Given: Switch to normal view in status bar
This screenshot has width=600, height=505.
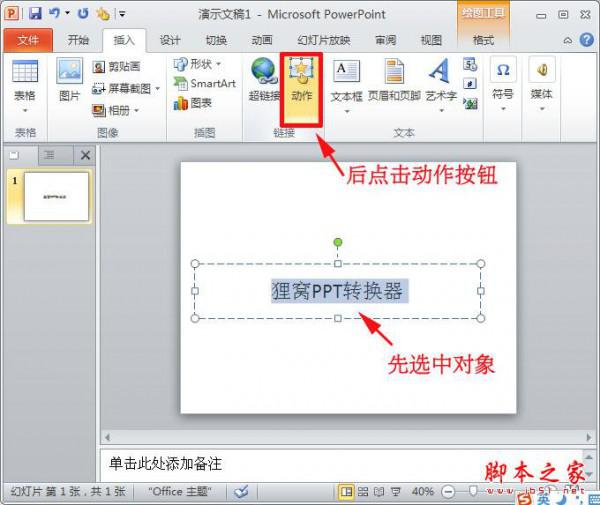Looking at the screenshot, I should (x=346, y=492).
